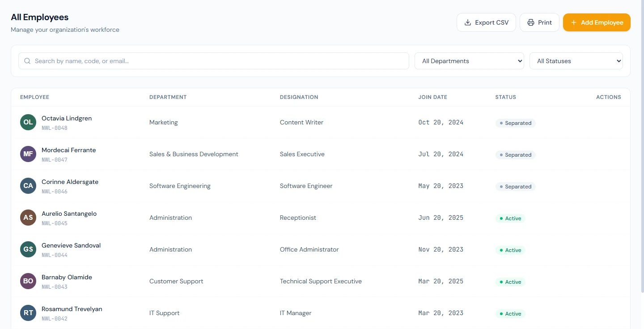Click employee code NWL-0048
The width and height of the screenshot is (644, 329).
(x=55, y=128)
